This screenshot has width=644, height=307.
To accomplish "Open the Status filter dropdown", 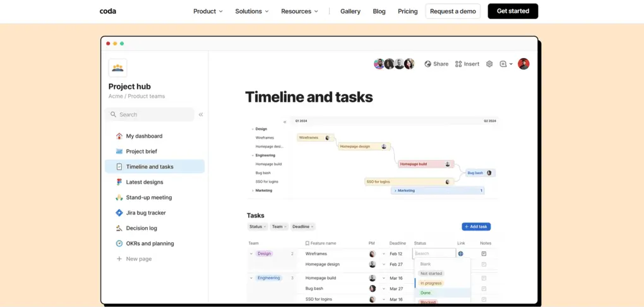I will click(x=258, y=227).
